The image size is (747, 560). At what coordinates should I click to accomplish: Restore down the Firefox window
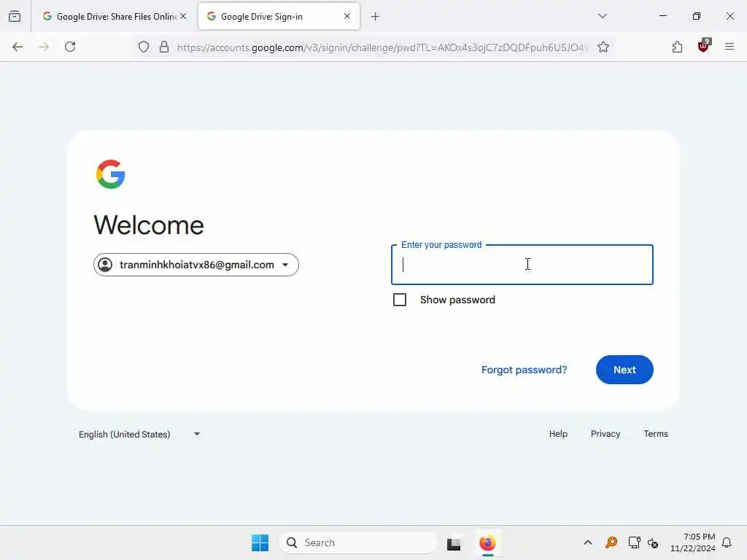click(697, 16)
